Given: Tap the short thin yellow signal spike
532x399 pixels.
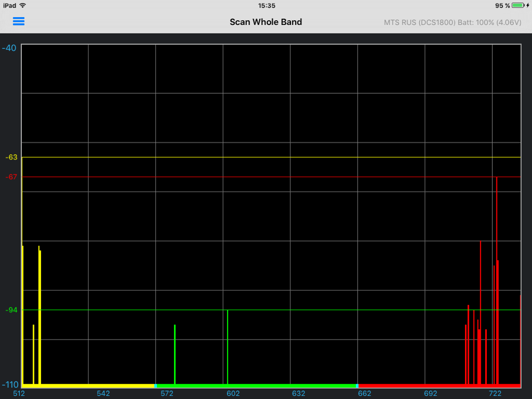Looking at the screenshot, I should [x=33, y=354].
